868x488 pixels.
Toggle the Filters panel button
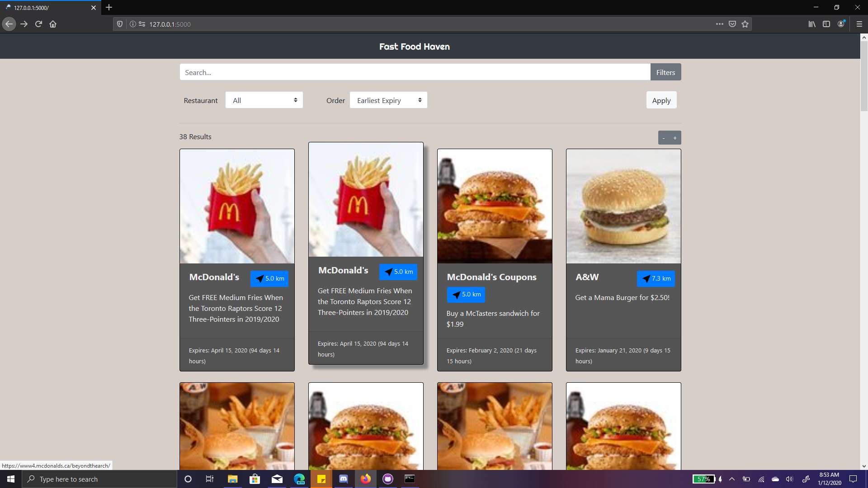(x=665, y=72)
